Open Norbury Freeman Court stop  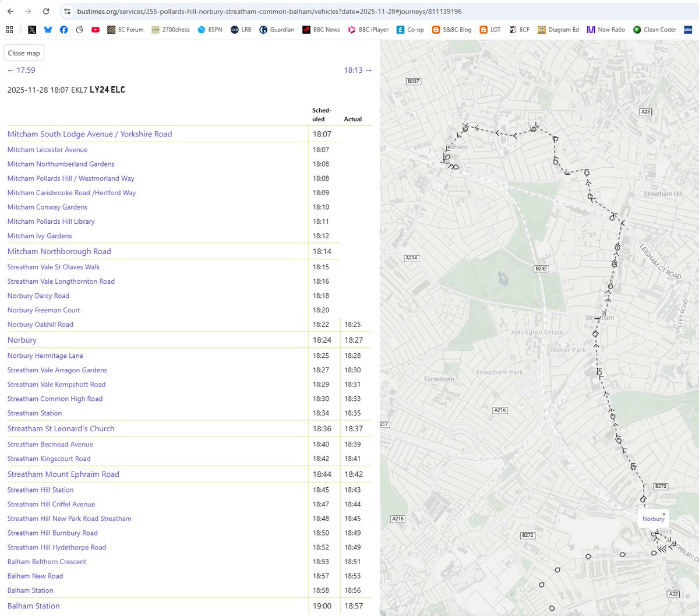44,310
